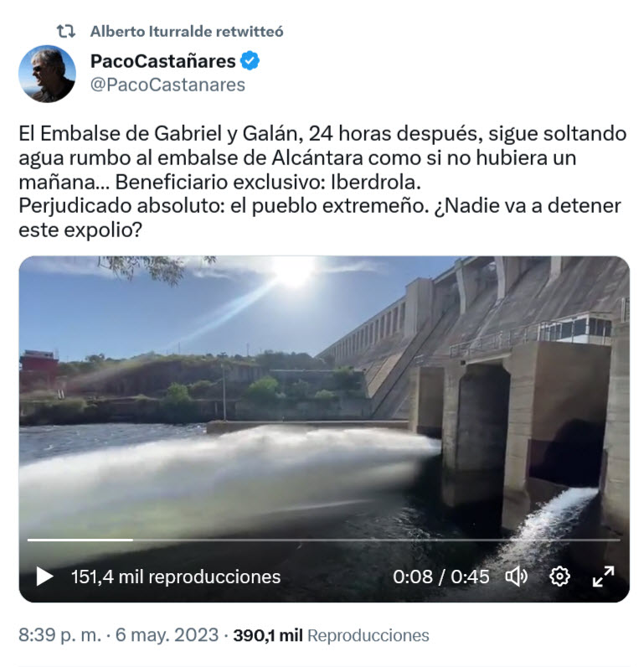Screen dimensions: 644x667
Task: Mute the video with the speaker icon
Action: 516,577
